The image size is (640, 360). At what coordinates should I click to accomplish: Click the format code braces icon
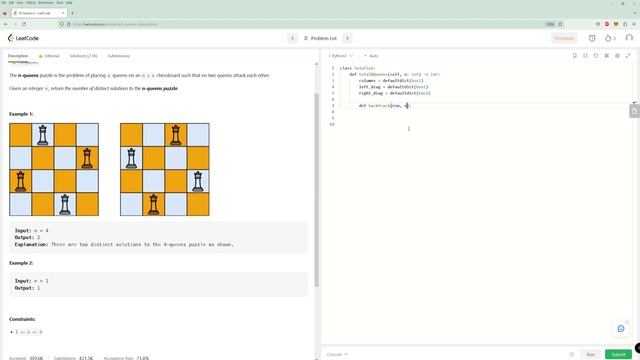tap(585, 56)
